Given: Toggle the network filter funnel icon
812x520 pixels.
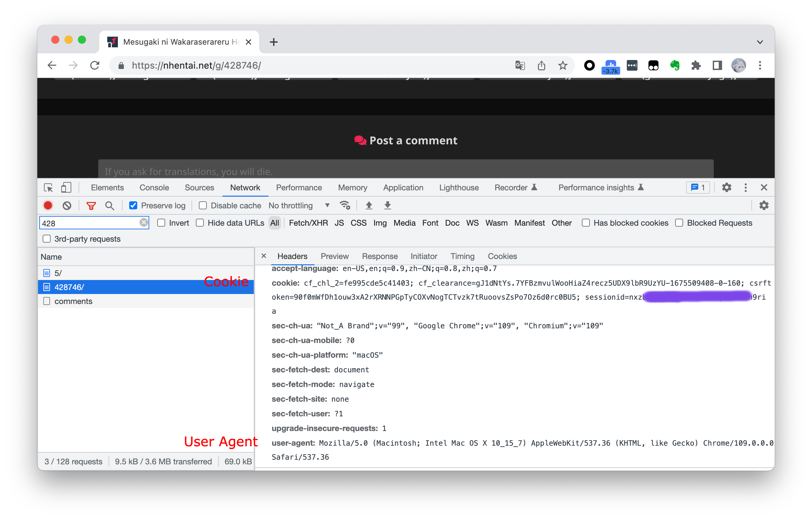Looking at the screenshot, I should coord(91,205).
